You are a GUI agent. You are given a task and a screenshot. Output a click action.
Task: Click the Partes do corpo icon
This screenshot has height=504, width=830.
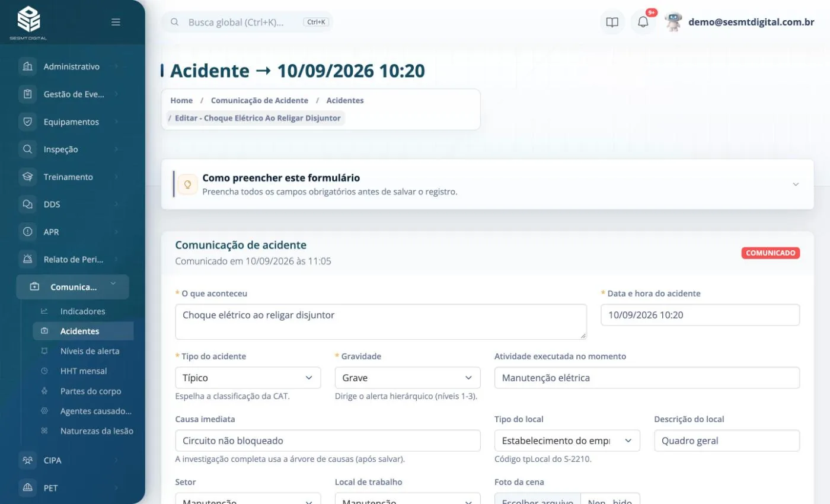[44, 391]
